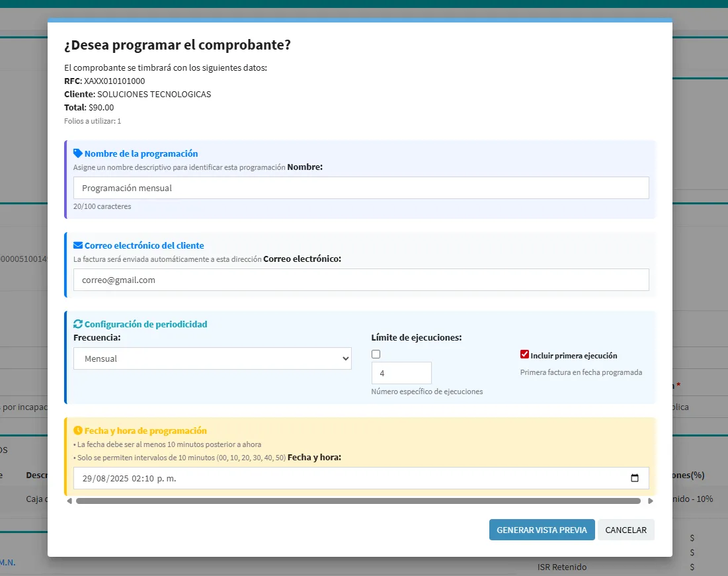Focus the Nombre field with Programación mensual

click(x=361, y=188)
